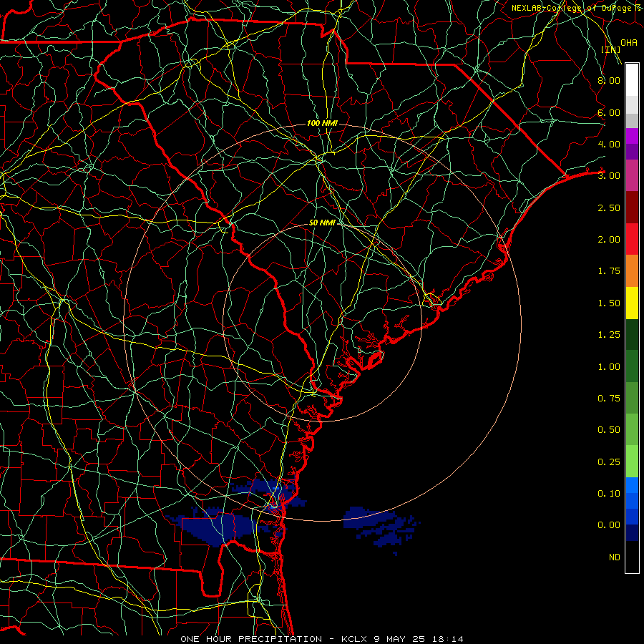Click the '1.00' legend value
The image size is (644, 644).
point(609,367)
